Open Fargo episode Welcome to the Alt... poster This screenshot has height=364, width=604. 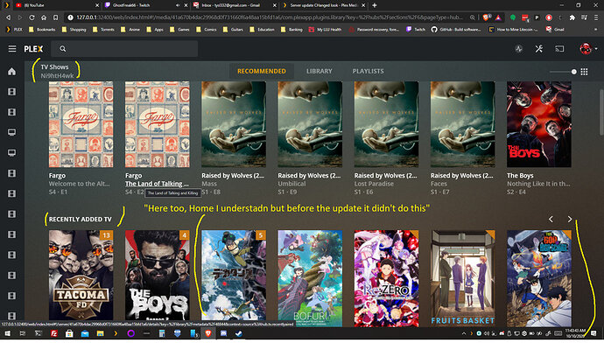point(81,124)
